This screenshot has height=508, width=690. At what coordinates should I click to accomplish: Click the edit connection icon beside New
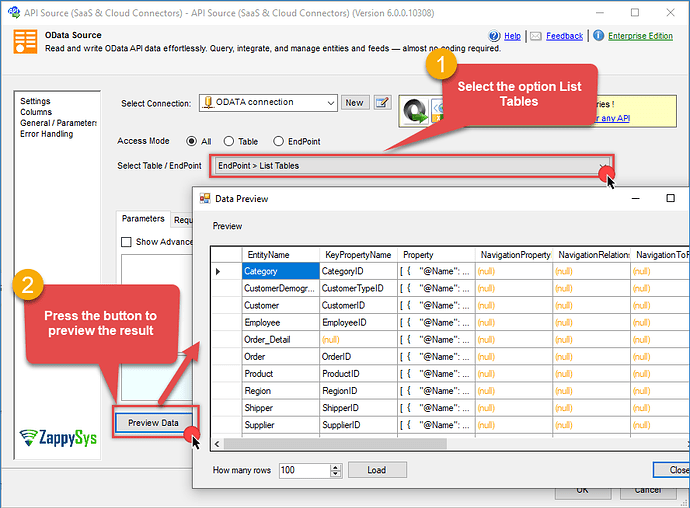pyautogui.click(x=382, y=102)
